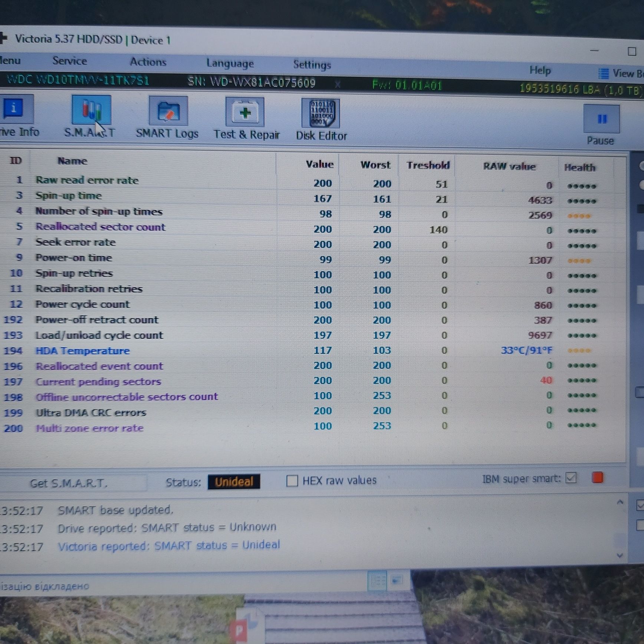Open the Service menu
The image size is (644, 644).
(x=70, y=61)
